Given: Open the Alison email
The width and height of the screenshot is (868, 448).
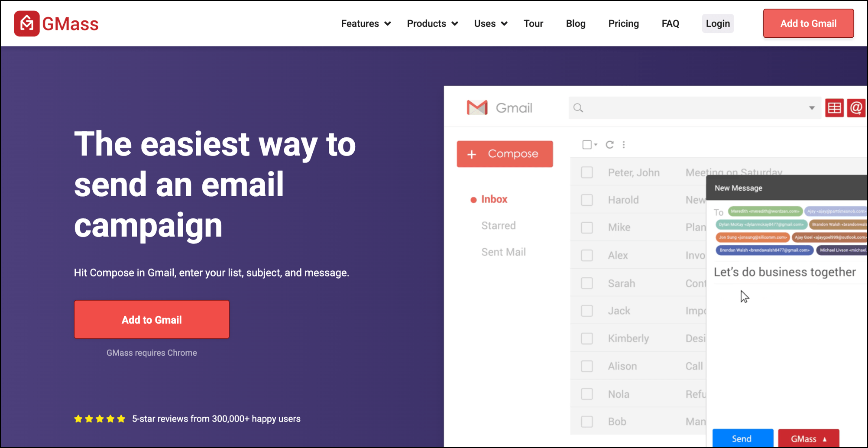Looking at the screenshot, I should tap(638, 366).
